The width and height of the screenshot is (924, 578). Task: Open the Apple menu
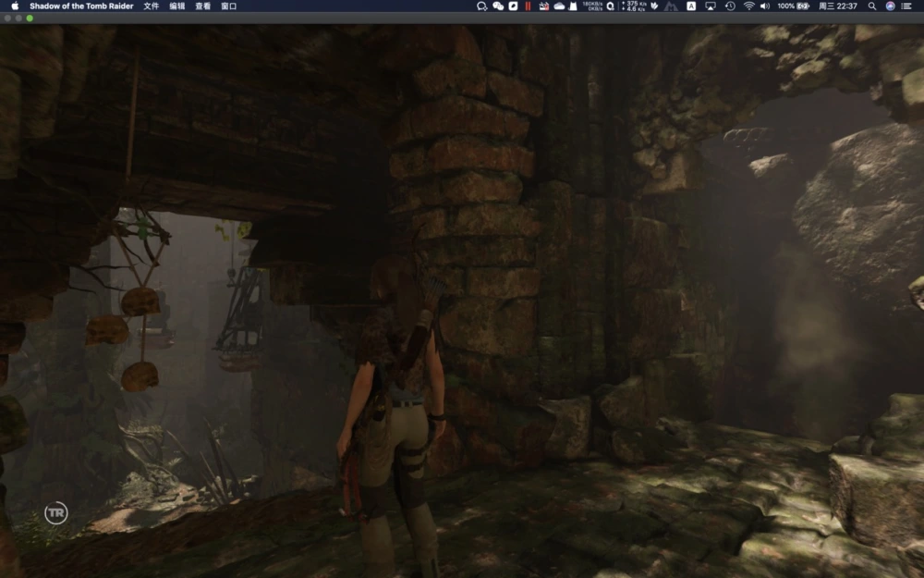point(15,6)
